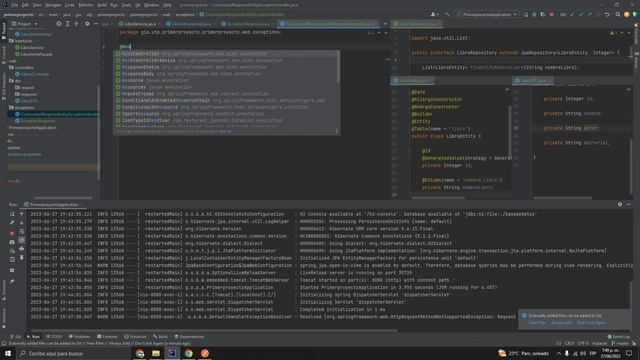This screenshot has width=640, height=360.
Task: Open the TODO tool window tab
Action: [54, 337]
